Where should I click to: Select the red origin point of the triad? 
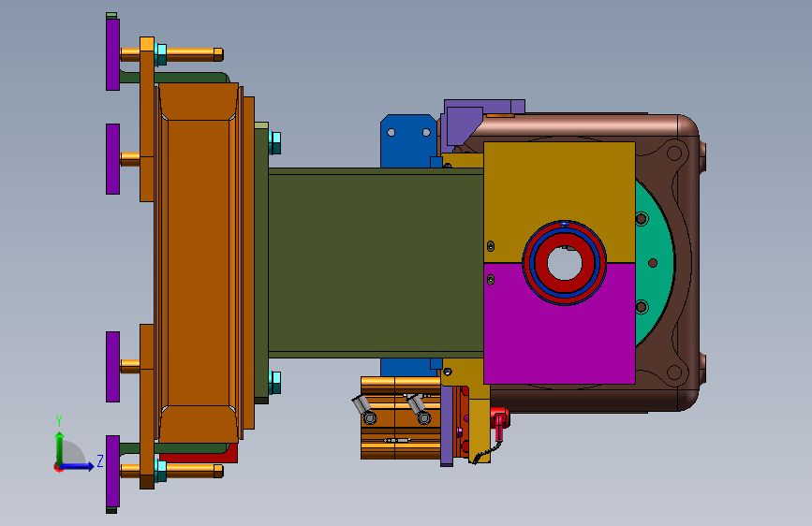coord(58,467)
